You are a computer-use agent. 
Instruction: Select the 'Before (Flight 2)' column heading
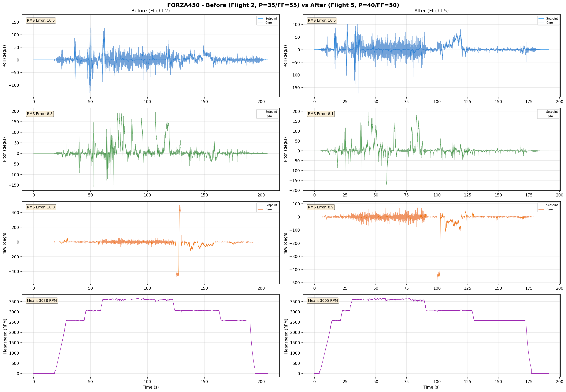pos(150,11)
